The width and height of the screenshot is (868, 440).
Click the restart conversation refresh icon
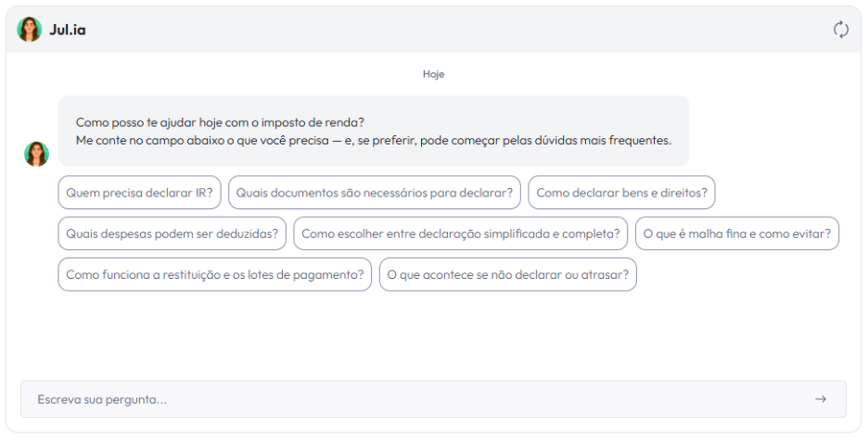(840, 30)
